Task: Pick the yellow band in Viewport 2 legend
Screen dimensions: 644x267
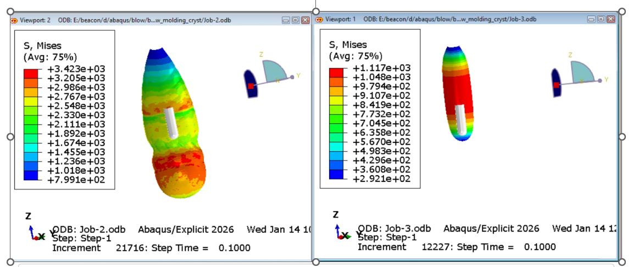Action: [x=31, y=101]
